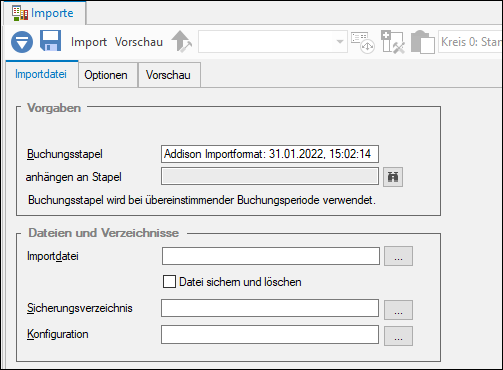The width and height of the screenshot is (503, 370).
Task: Click the clipboard paste toolbar icon
Action: coord(423,42)
